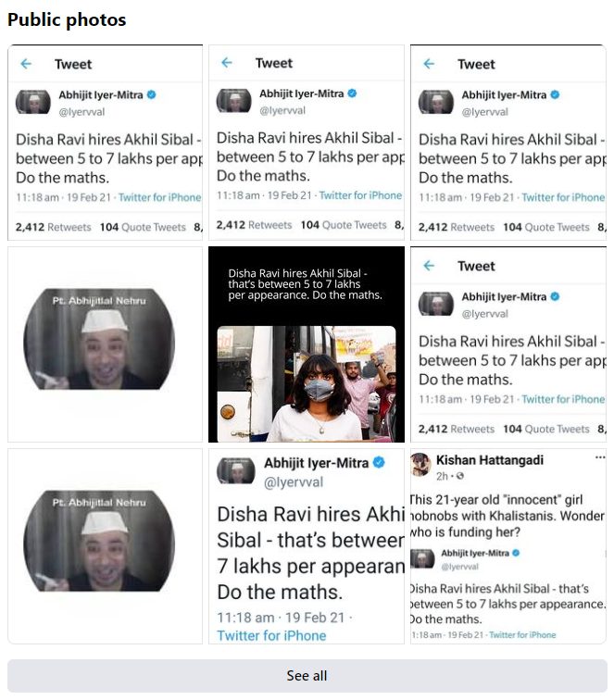Click back arrow in top-right tweet photo
Screen dimensions: 614x700
point(429,64)
